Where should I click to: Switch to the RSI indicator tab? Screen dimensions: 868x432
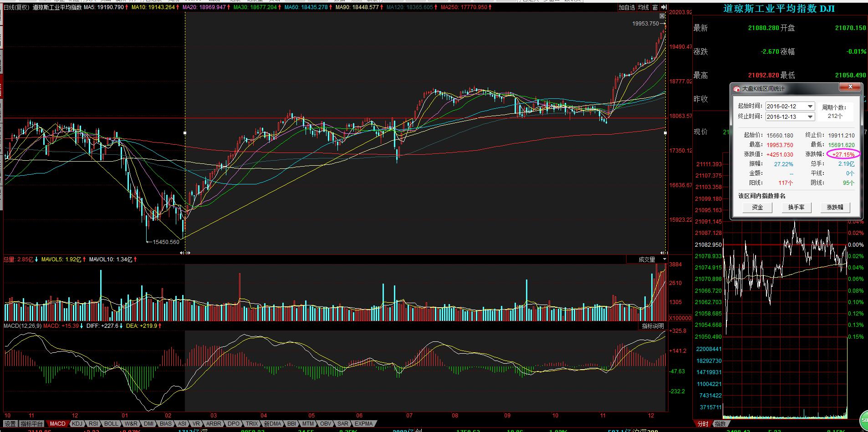tap(93, 424)
